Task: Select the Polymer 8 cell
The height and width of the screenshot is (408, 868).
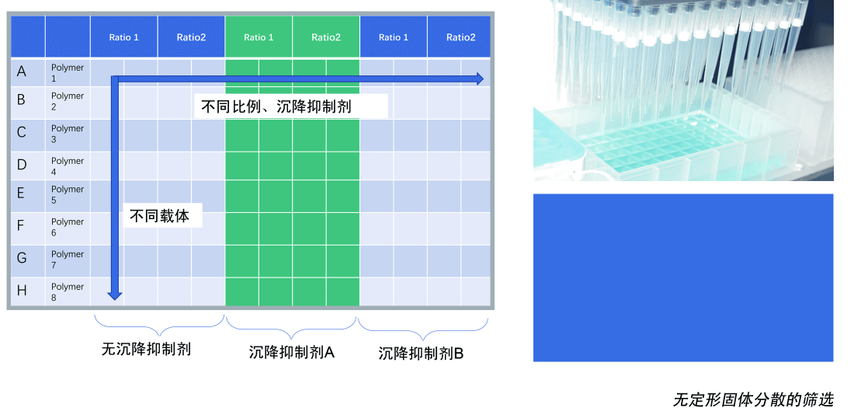Action: (68, 292)
